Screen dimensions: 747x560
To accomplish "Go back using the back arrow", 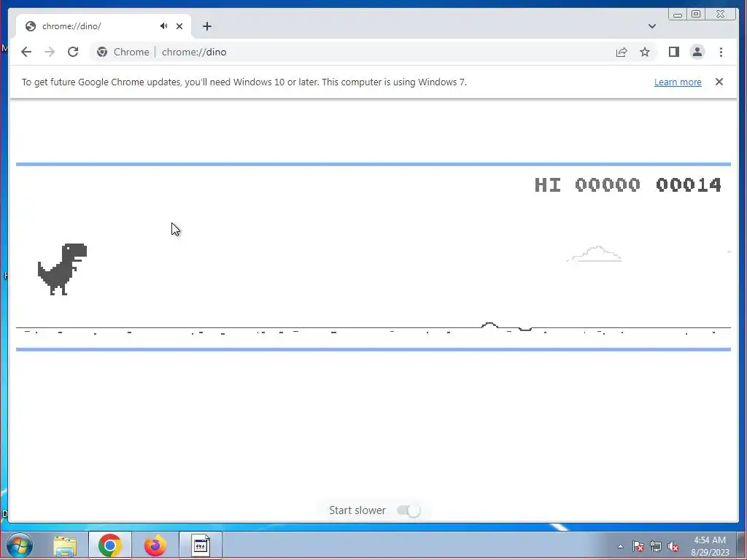I will click(x=26, y=52).
